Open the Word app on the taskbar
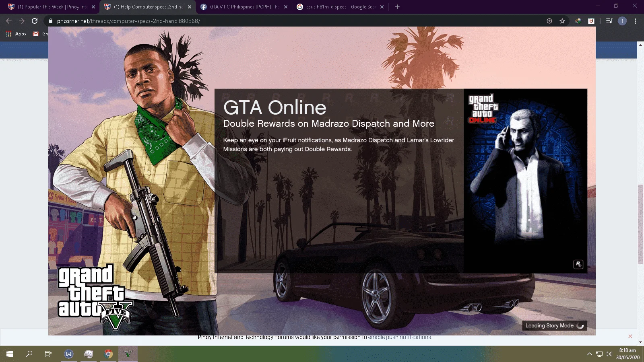Screen dimensions: 644x362 69,354
